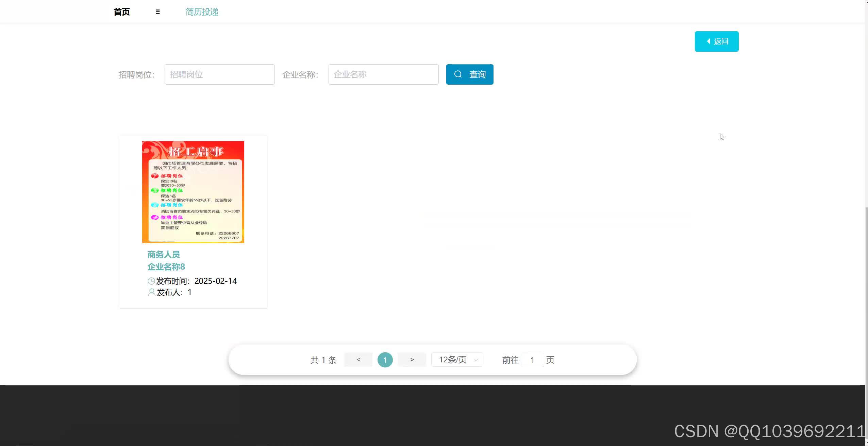Click the 查询 search button
This screenshot has height=446, width=868.
469,74
